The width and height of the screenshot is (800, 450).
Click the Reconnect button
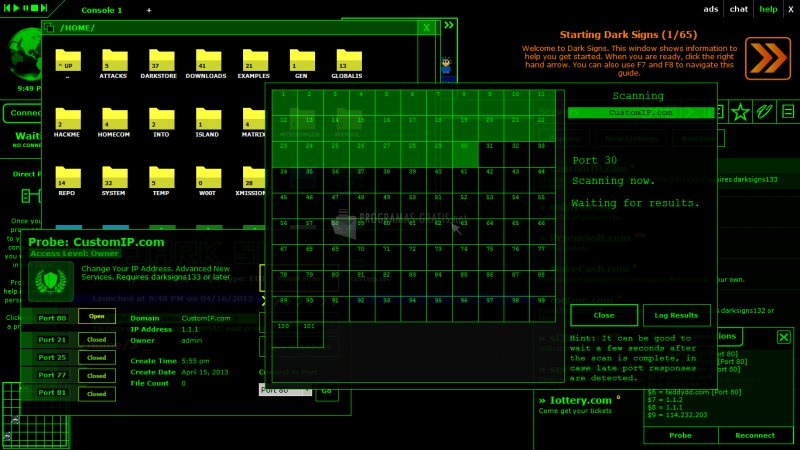pyautogui.click(x=755, y=435)
